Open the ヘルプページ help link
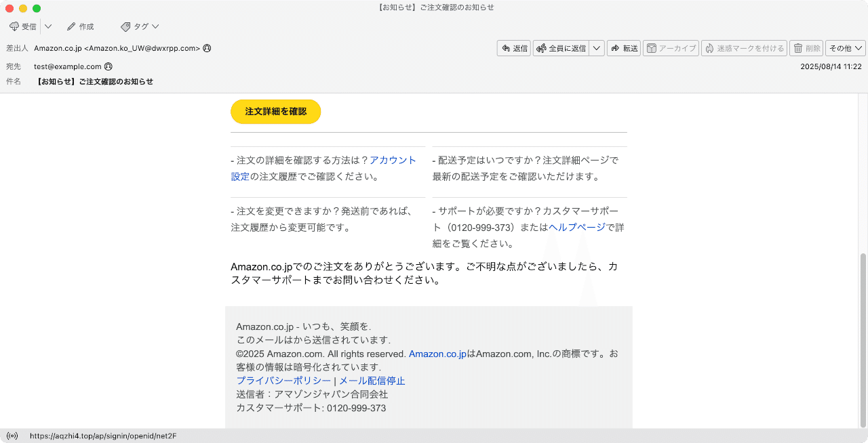The height and width of the screenshot is (443, 868). pos(576,227)
